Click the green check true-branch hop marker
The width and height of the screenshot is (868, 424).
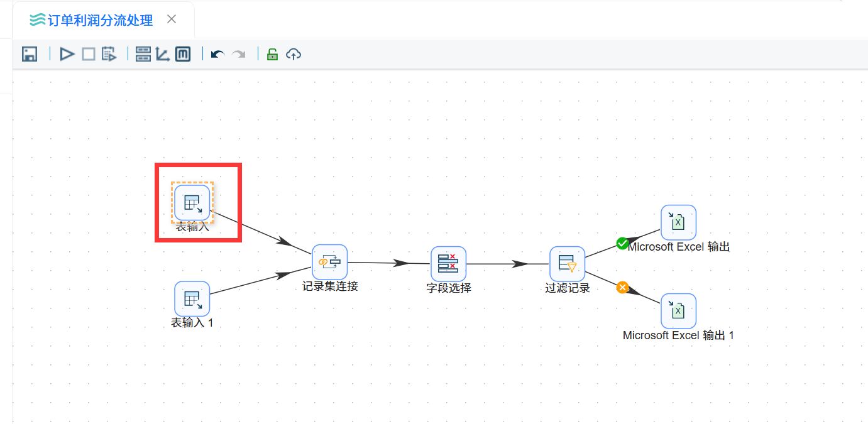(x=622, y=243)
